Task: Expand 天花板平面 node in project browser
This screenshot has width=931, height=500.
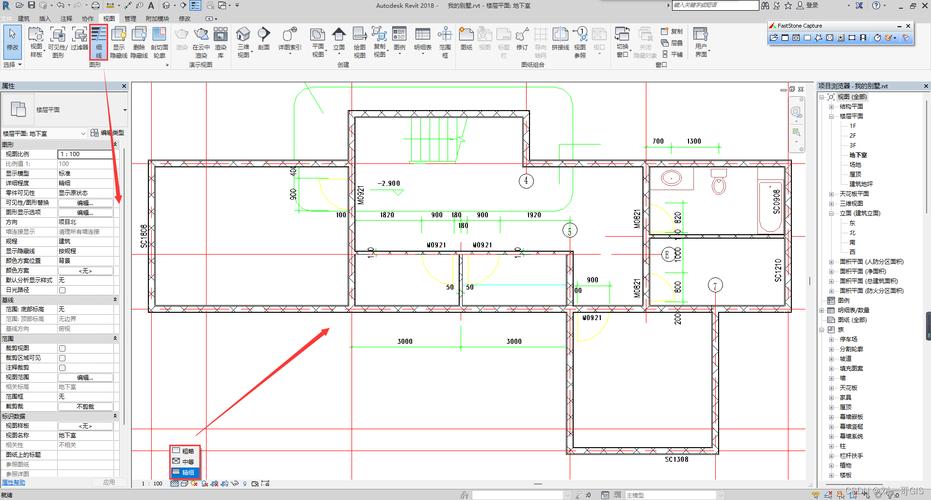Action: [831, 194]
